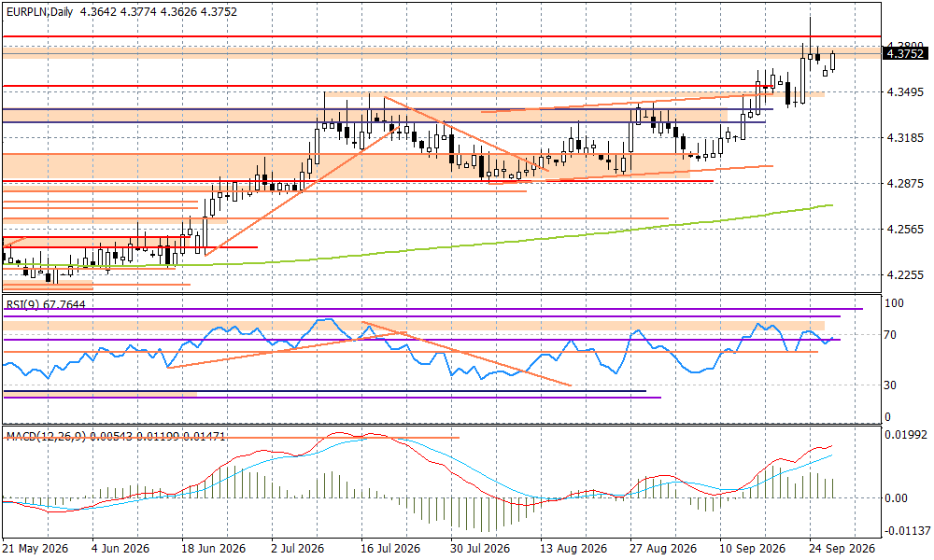Select the RSI 70 level label
This screenshot has height=560, width=934.
[x=890, y=335]
